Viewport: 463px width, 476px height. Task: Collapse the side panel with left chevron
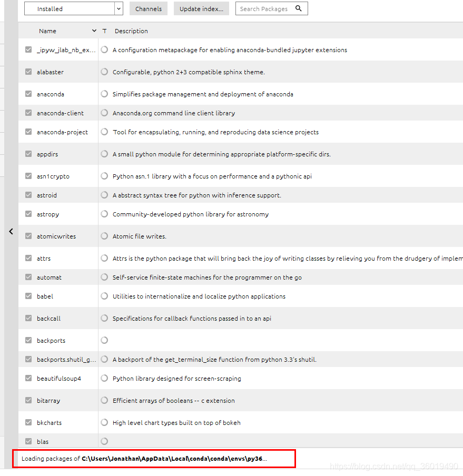click(11, 232)
